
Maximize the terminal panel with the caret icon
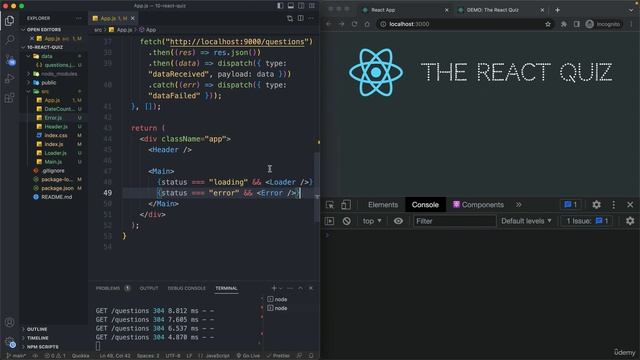(x=300, y=288)
